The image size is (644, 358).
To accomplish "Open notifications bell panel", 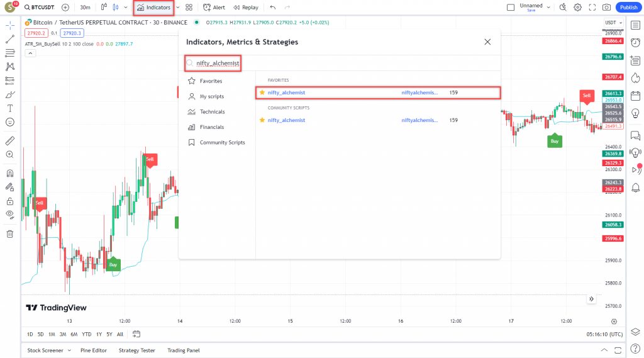I will pyautogui.click(x=635, y=188).
